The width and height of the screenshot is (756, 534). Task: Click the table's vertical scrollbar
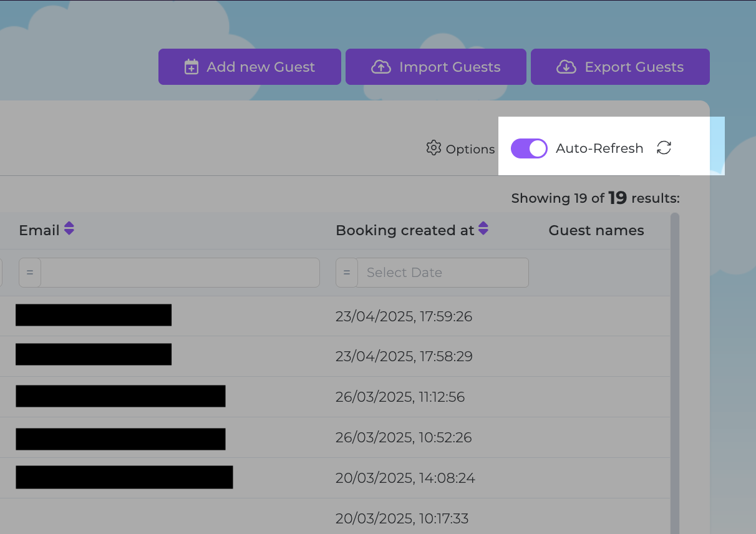(x=675, y=373)
